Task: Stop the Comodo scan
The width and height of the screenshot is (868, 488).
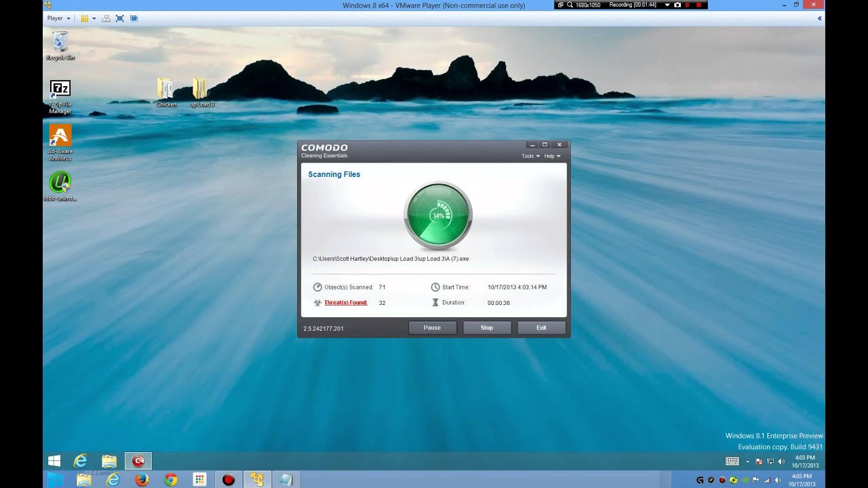Action: (487, 327)
